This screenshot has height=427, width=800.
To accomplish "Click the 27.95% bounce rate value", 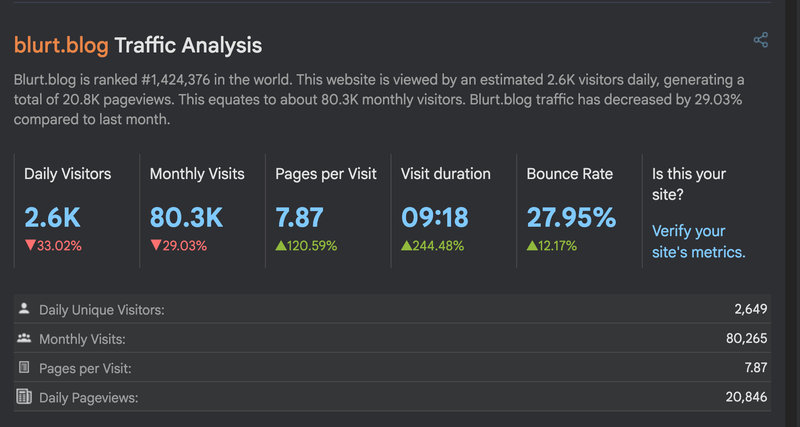I will click(571, 217).
